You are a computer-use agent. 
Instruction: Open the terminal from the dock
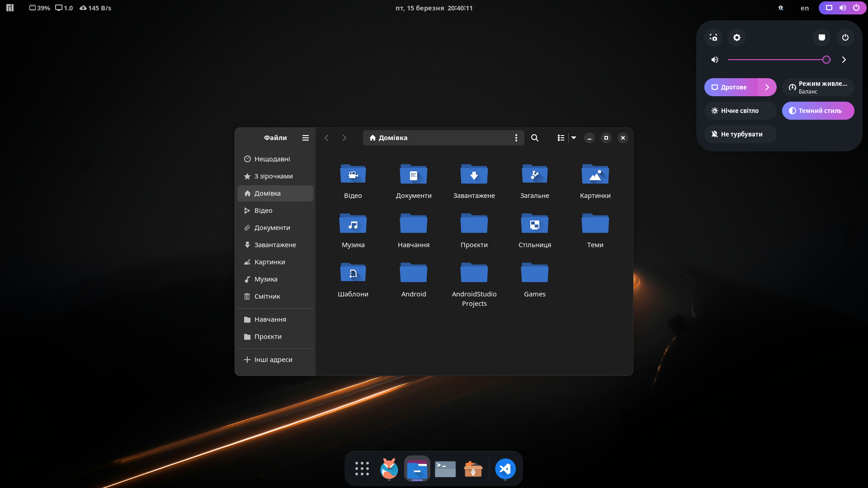[445, 469]
